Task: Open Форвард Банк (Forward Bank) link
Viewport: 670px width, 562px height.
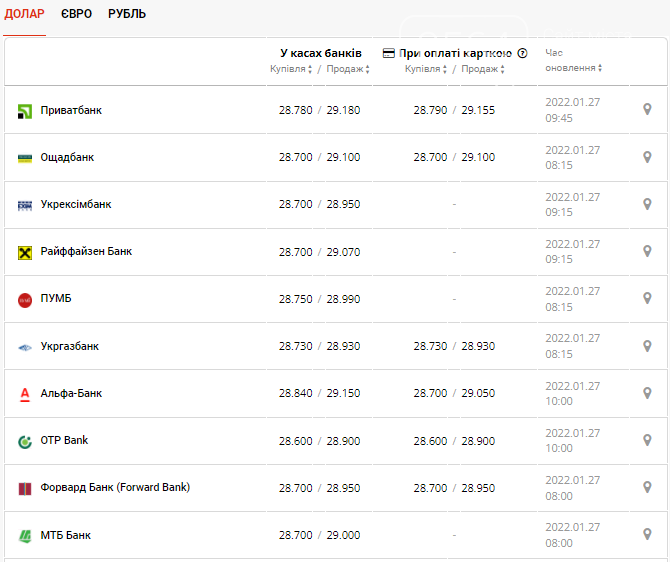Action: pyautogui.click(x=115, y=487)
